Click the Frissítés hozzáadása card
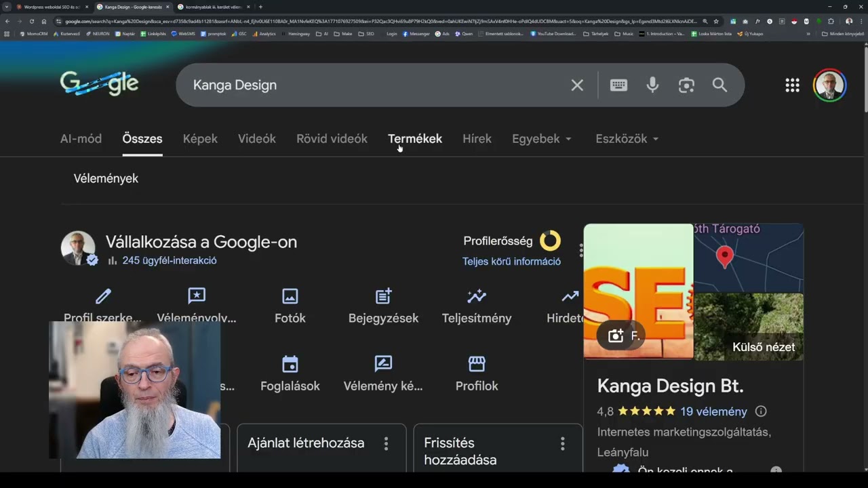This screenshot has width=868, height=488. click(x=498, y=447)
